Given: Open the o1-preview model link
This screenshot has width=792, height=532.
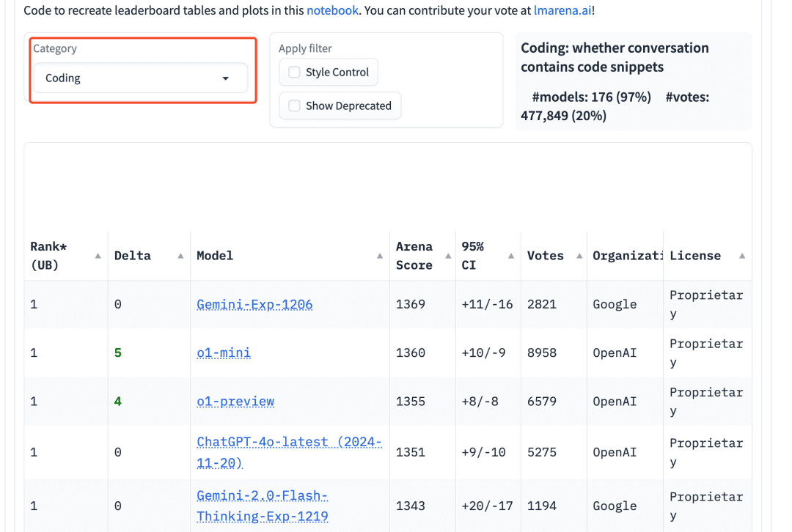Looking at the screenshot, I should (x=235, y=402).
